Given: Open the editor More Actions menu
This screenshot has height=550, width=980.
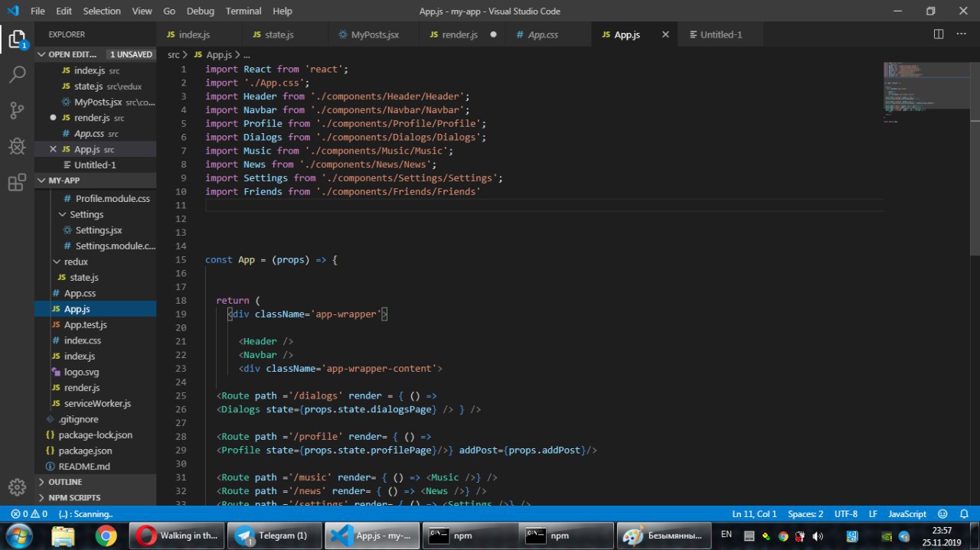Looking at the screenshot, I should coord(962,34).
